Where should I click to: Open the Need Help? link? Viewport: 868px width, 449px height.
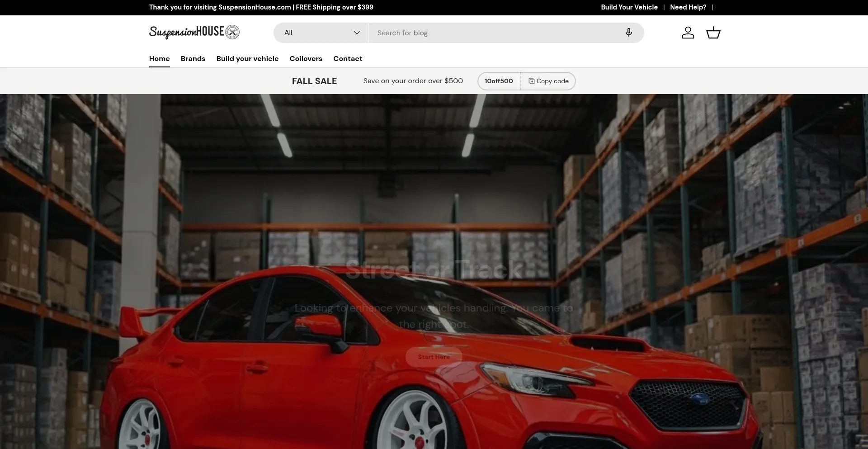coord(688,7)
